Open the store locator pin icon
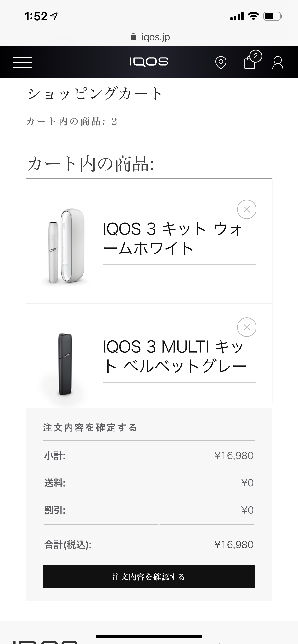The height and width of the screenshot is (644, 298). click(221, 63)
